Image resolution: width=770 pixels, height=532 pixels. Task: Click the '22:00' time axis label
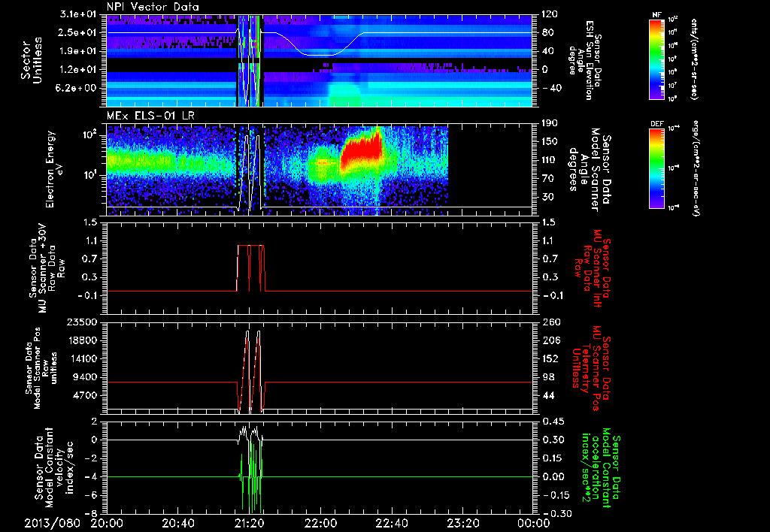[x=320, y=523]
